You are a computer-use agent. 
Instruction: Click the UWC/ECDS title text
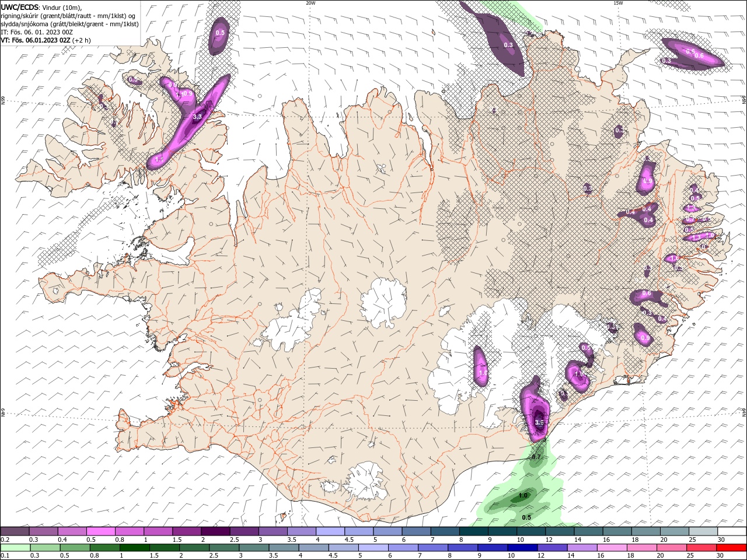(x=20, y=7)
